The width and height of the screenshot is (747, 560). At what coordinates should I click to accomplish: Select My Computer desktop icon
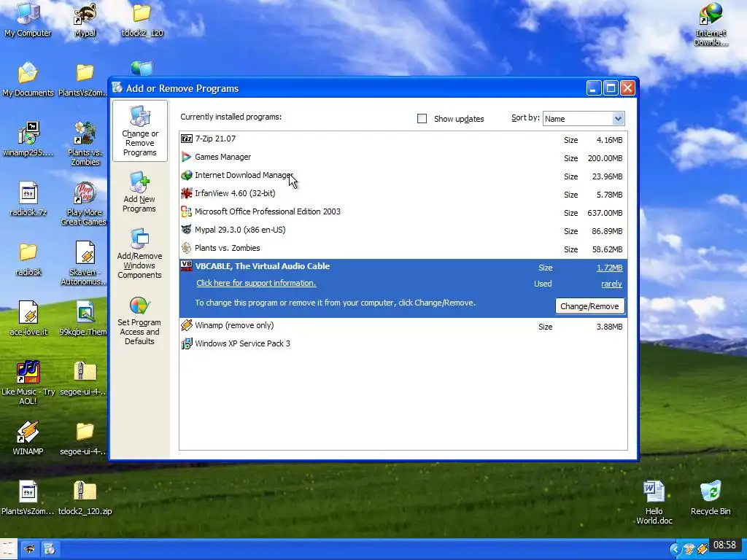coord(28,20)
